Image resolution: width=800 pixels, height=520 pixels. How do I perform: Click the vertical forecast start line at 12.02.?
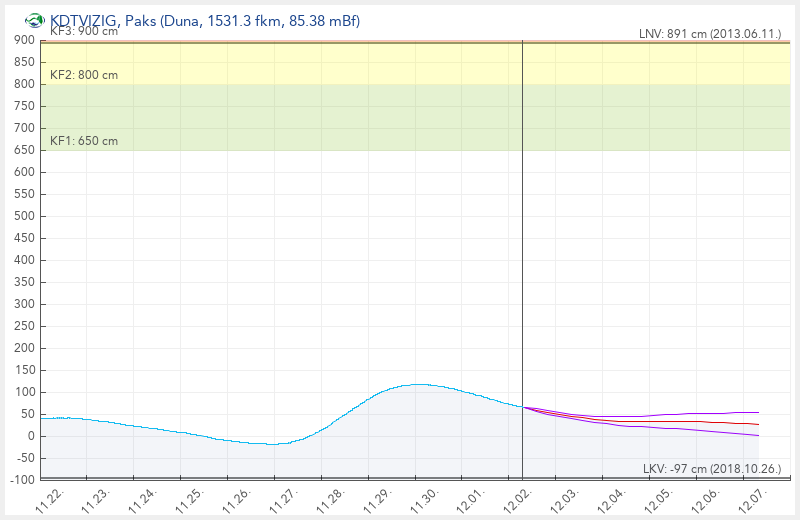[523, 250]
